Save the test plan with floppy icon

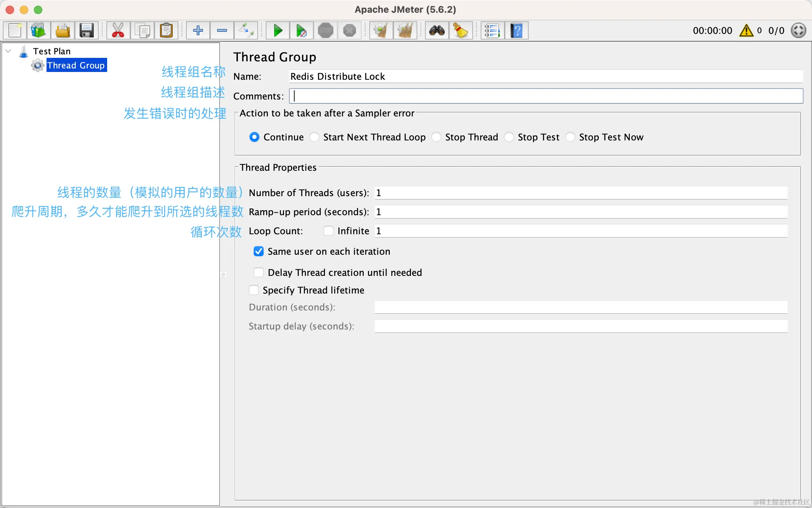pos(86,31)
